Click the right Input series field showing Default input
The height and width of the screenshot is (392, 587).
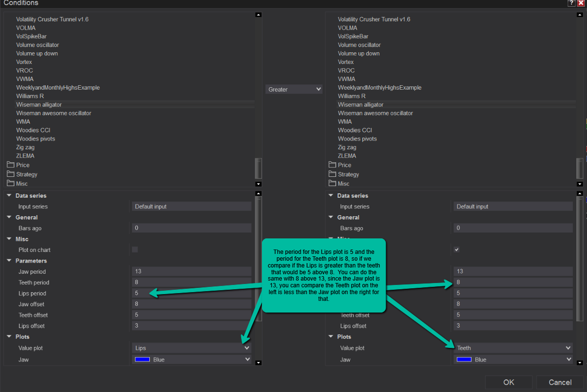tap(513, 206)
